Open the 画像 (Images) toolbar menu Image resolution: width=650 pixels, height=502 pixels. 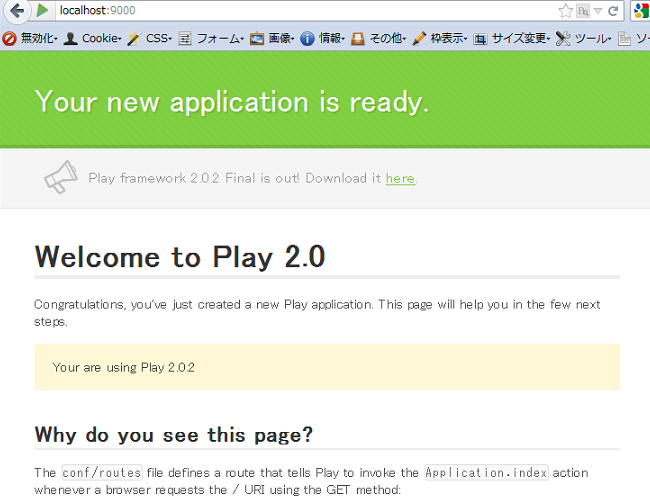point(281,39)
